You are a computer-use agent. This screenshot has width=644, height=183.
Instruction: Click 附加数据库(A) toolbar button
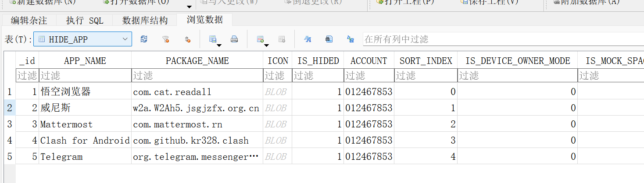coord(587,2)
